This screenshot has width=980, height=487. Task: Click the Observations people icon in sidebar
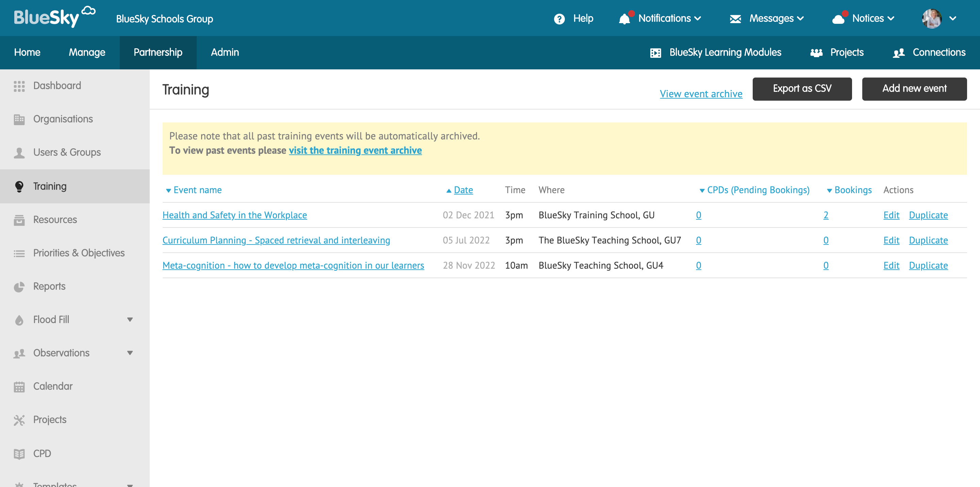pos(19,354)
